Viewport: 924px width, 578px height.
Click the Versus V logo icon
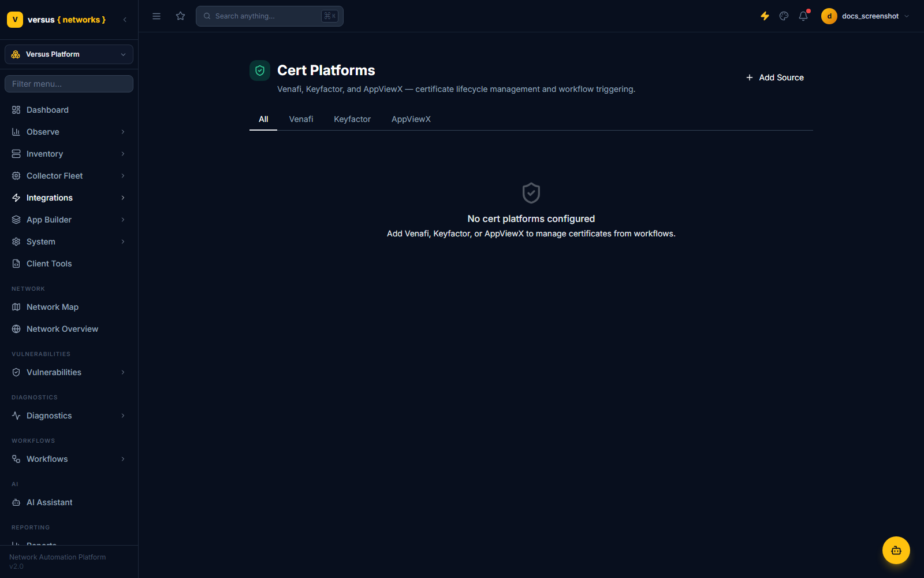pos(15,20)
